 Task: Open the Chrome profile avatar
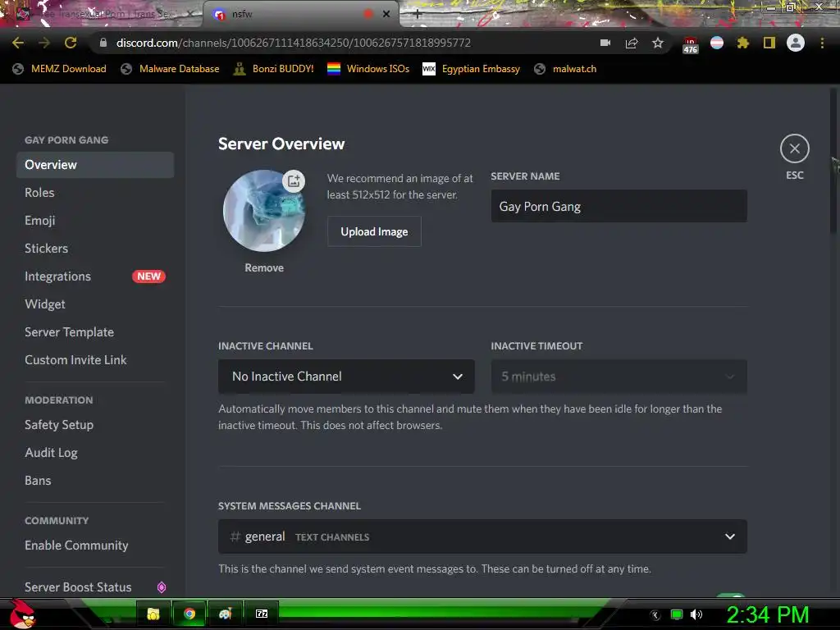[796, 43]
